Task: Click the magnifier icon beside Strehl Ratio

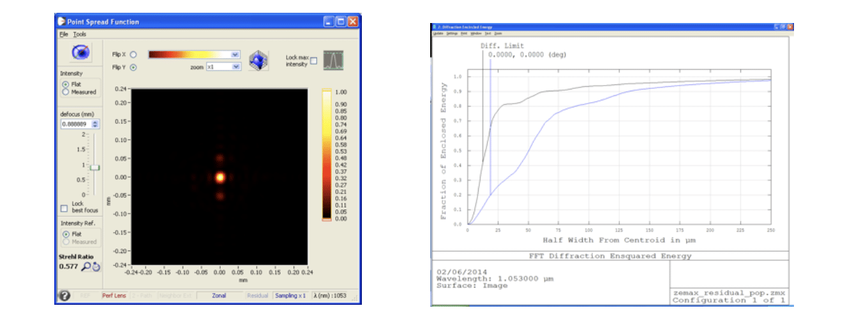Action: click(x=86, y=266)
